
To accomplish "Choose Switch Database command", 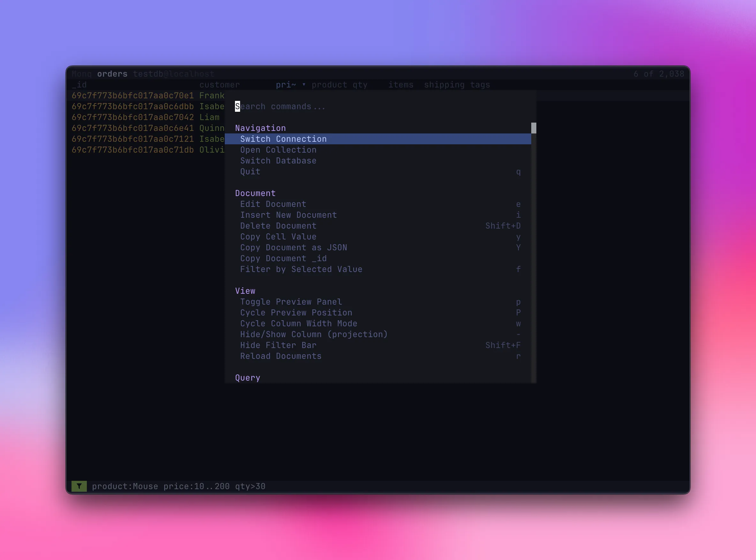I will [x=378, y=161].
